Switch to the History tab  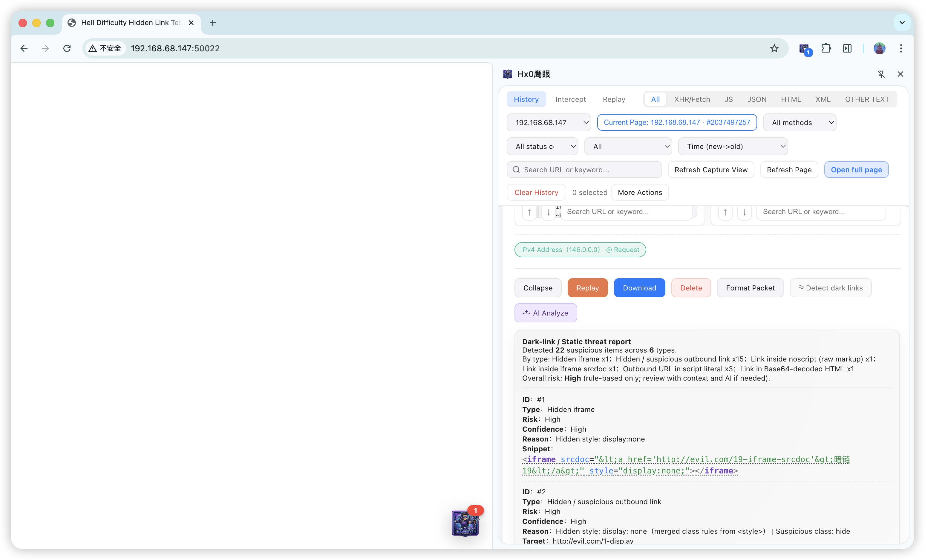526,99
